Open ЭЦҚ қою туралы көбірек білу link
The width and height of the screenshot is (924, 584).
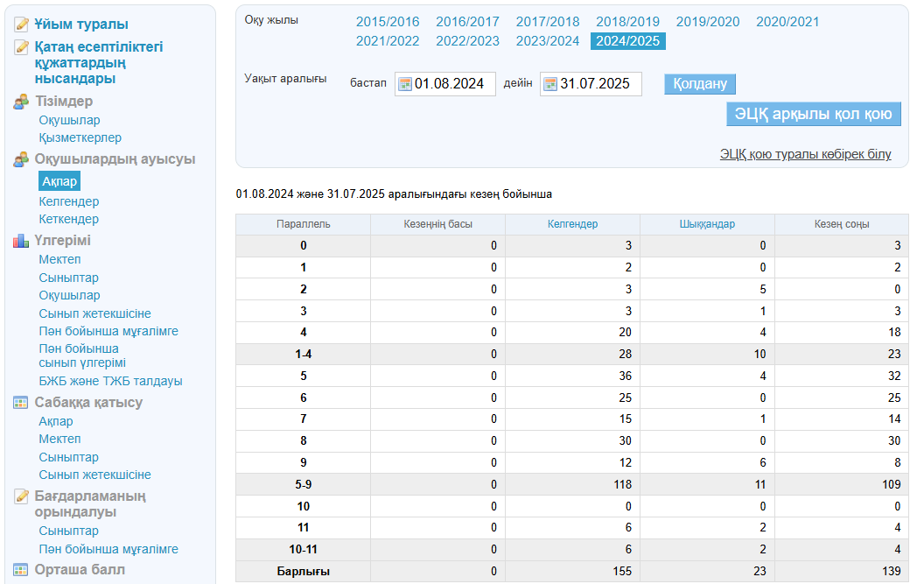805,154
